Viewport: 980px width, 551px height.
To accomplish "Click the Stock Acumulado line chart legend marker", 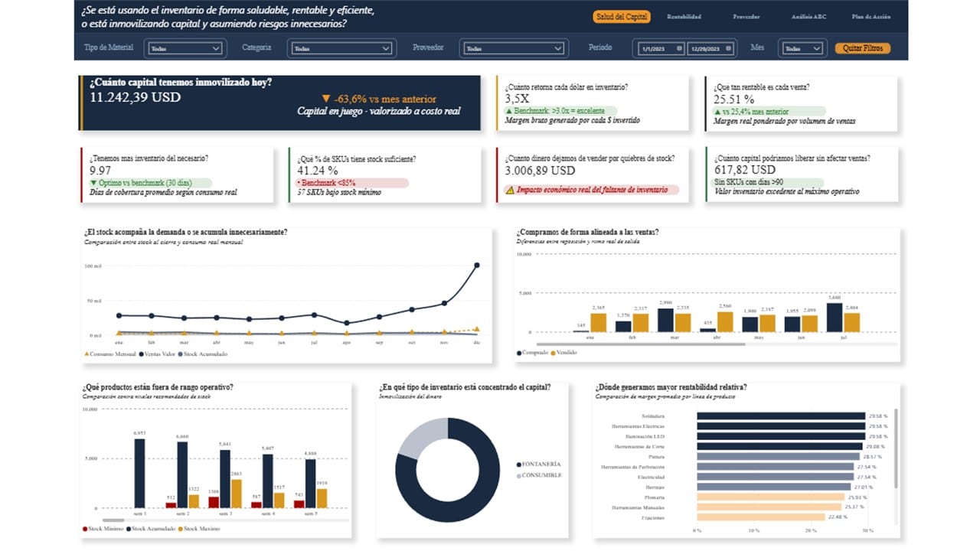I will 180,354.
